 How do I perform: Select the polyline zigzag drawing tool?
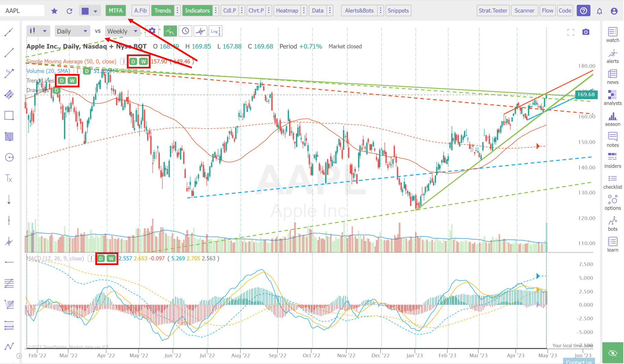pos(9,346)
